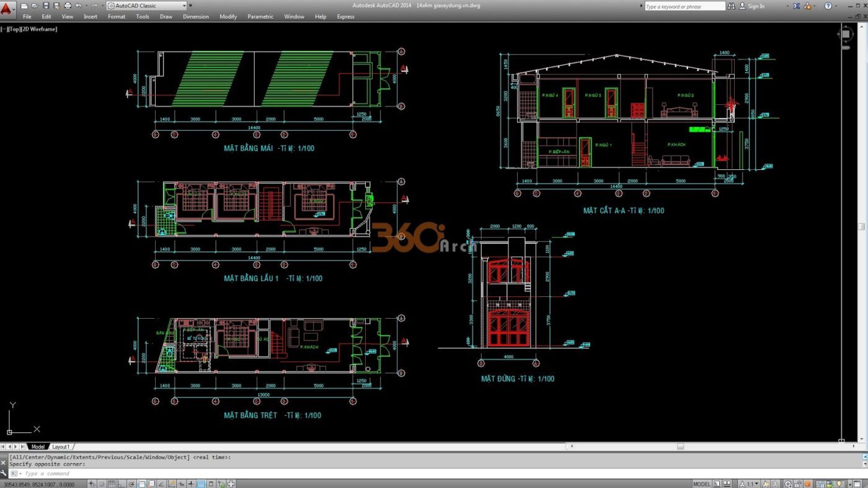Enable Object Snap in the status bar
This screenshot has height=488, width=868.
pos(141,483)
